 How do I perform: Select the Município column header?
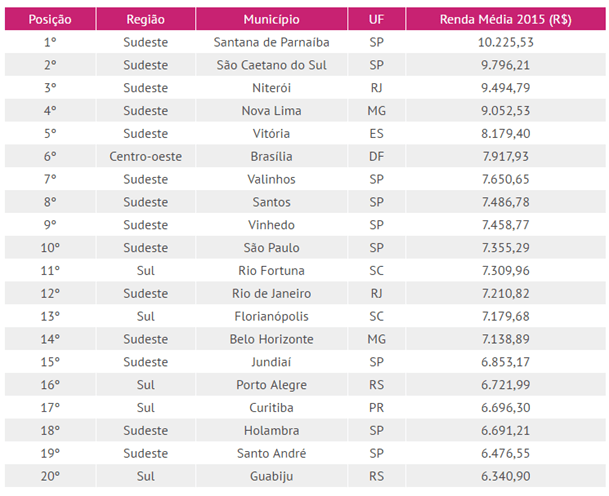coord(271,19)
